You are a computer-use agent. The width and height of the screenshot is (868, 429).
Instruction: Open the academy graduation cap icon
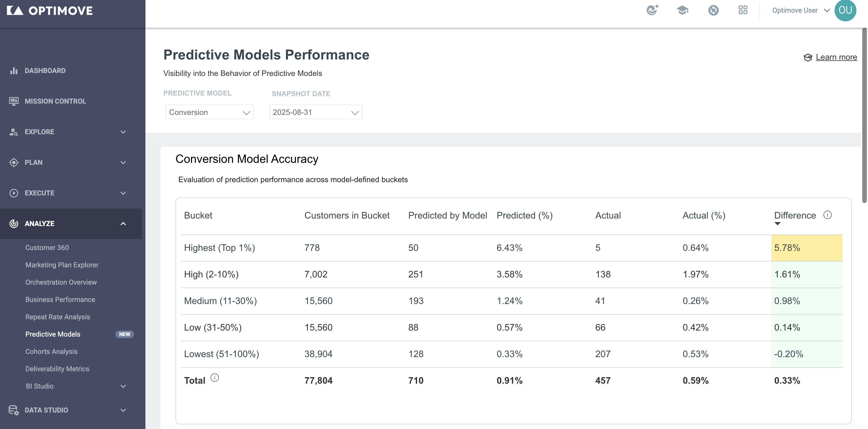[682, 10]
